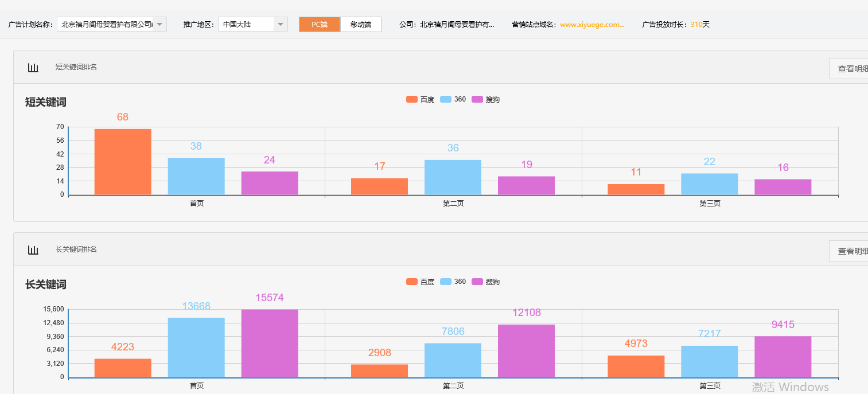Select the PC端 toggle
The height and width of the screenshot is (394, 868).
319,25
